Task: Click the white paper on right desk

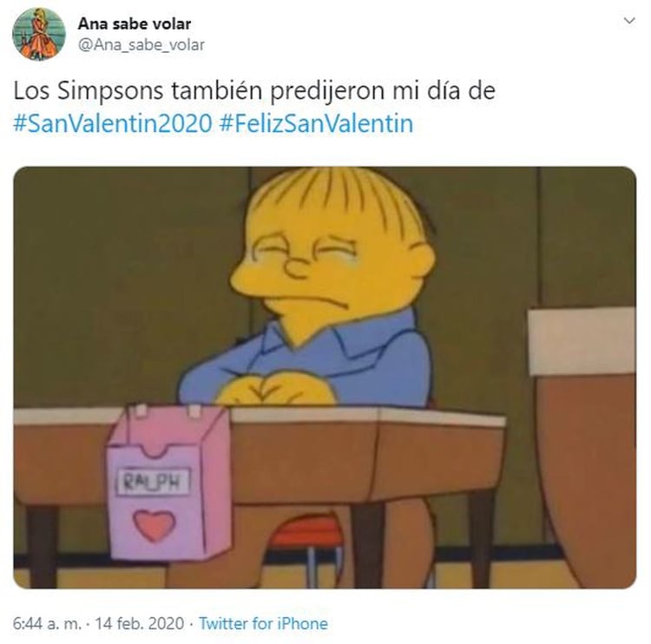Action: pos(582,341)
